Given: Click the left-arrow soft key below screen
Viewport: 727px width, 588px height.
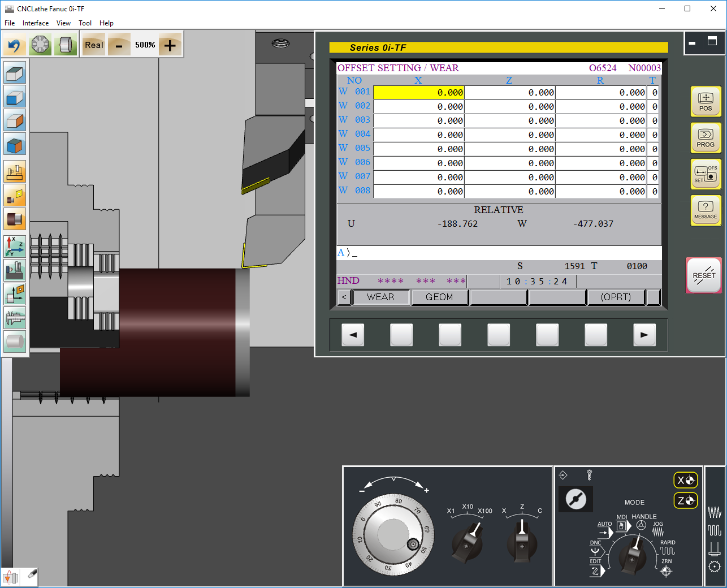Looking at the screenshot, I should pos(353,335).
